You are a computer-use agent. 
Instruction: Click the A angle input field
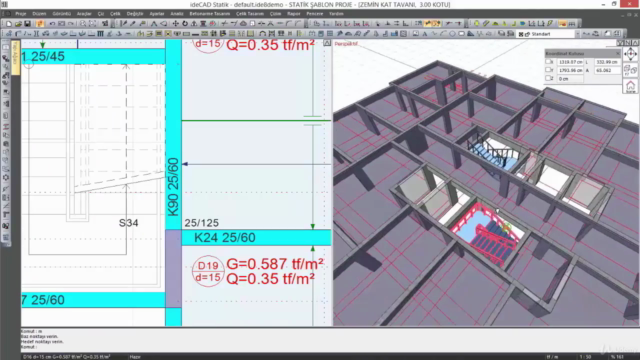(x=607, y=70)
